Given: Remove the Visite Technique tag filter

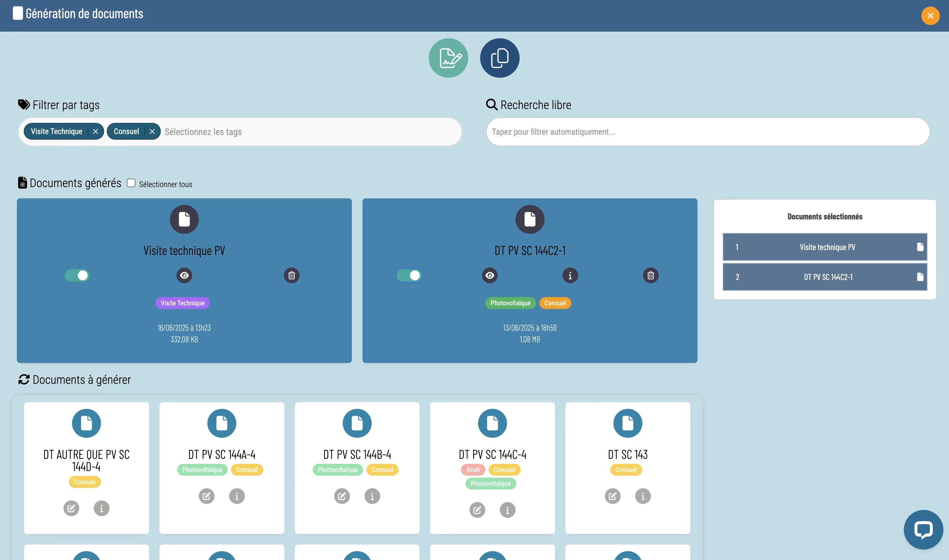Looking at the screenshot, I should pos(96,131).
